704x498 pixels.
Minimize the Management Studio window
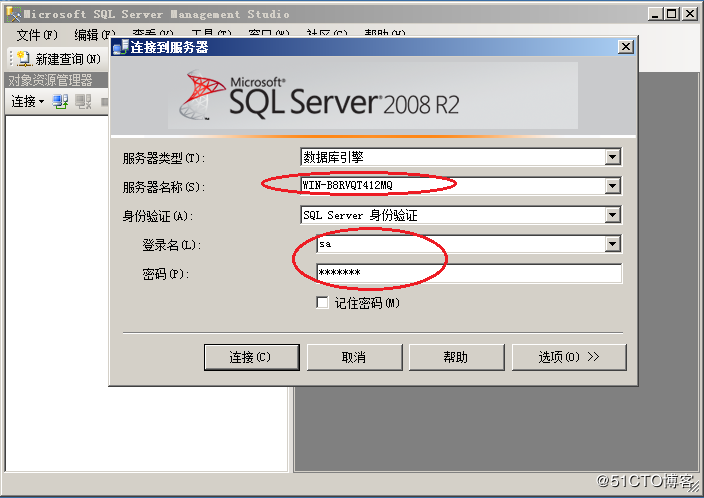point(655,14)
